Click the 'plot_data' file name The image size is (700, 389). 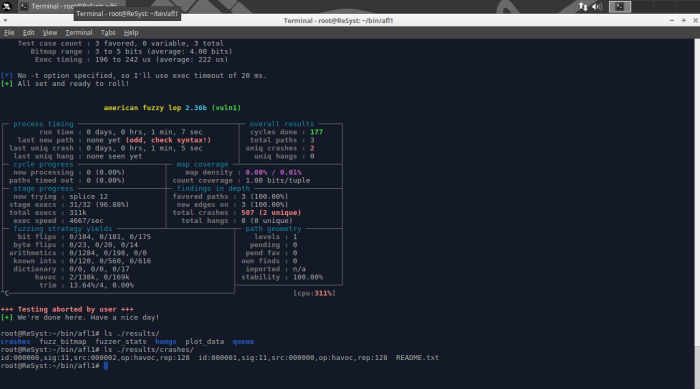204,342
